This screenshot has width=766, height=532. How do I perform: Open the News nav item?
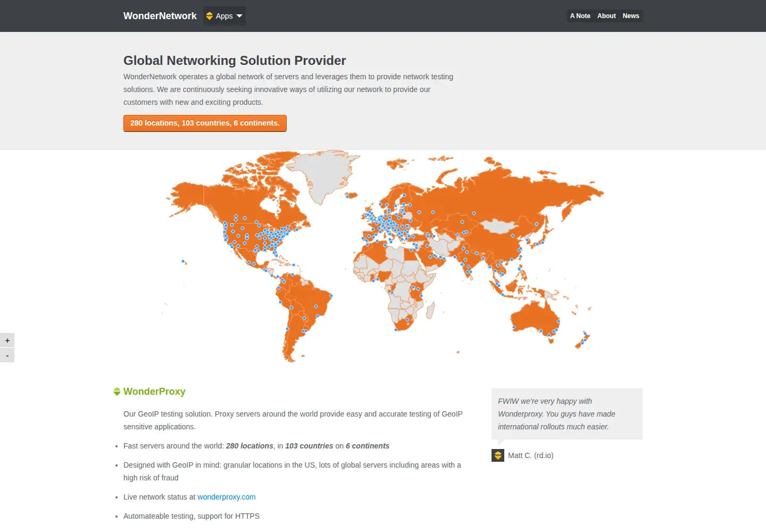[x=631, y=16]
